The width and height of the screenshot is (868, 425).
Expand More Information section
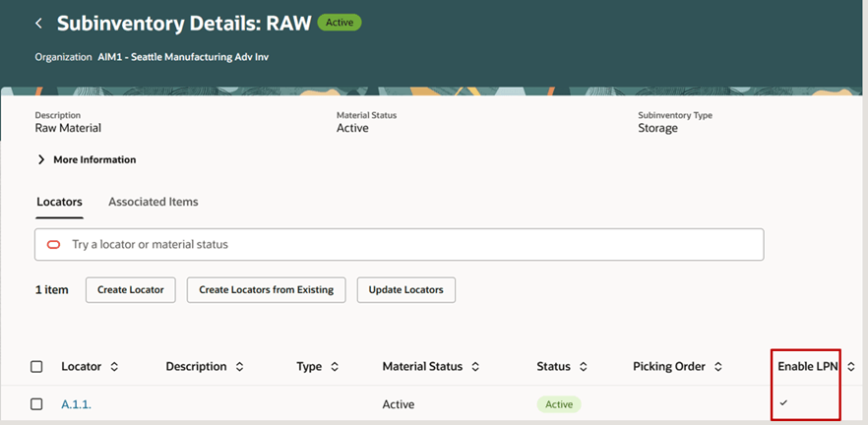click(87, 159)
